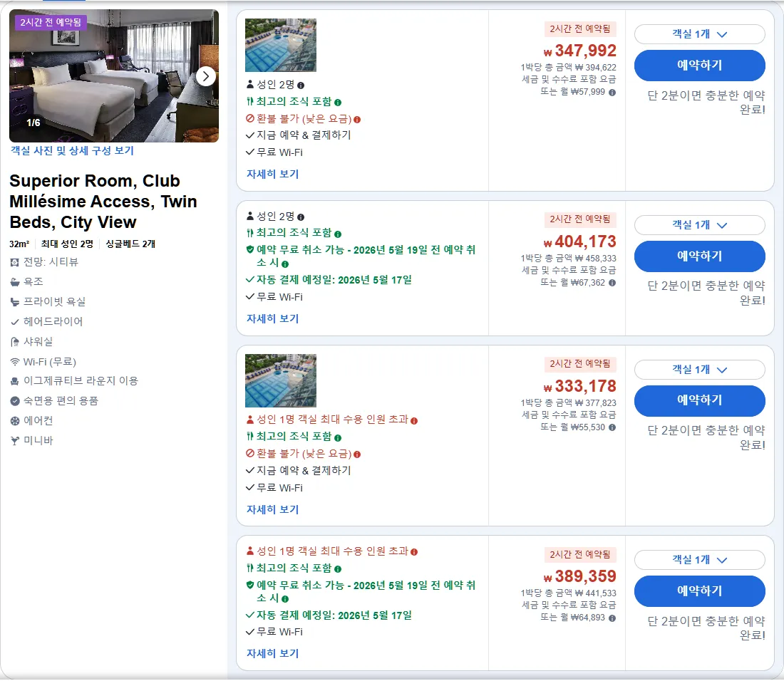Click info icon next to ₩67,362 monthly price
Viewport: 784px width, 681px height.
(x=612, y=283)
